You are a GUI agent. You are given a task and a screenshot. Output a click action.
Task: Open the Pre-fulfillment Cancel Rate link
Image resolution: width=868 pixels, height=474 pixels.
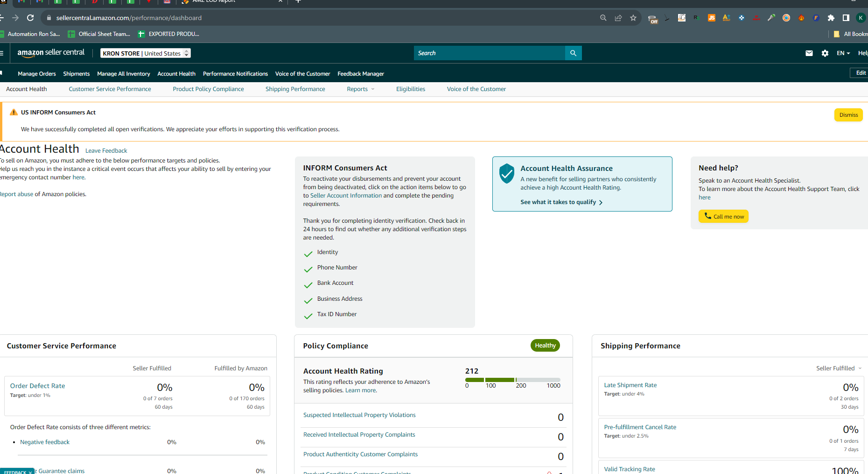coord(640,427)
